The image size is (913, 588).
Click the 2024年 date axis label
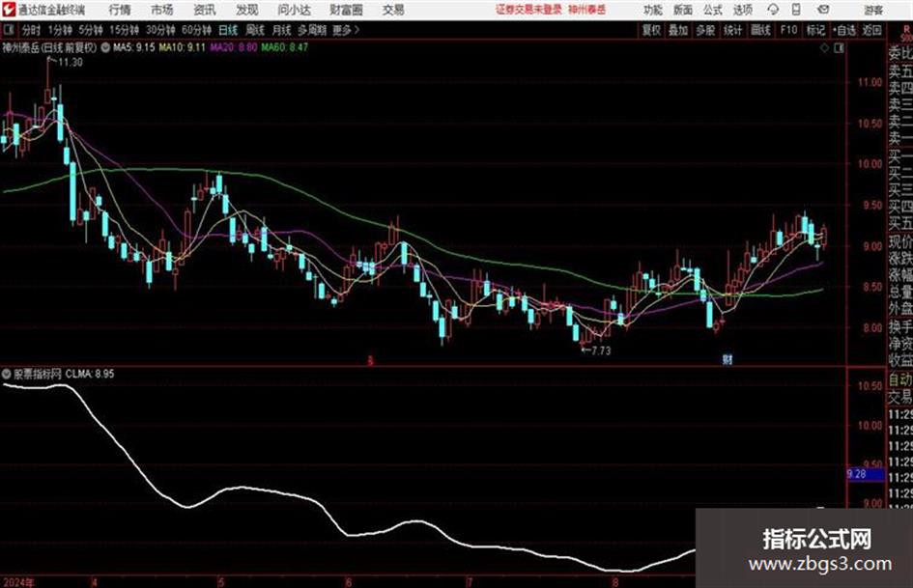(18, 582)
